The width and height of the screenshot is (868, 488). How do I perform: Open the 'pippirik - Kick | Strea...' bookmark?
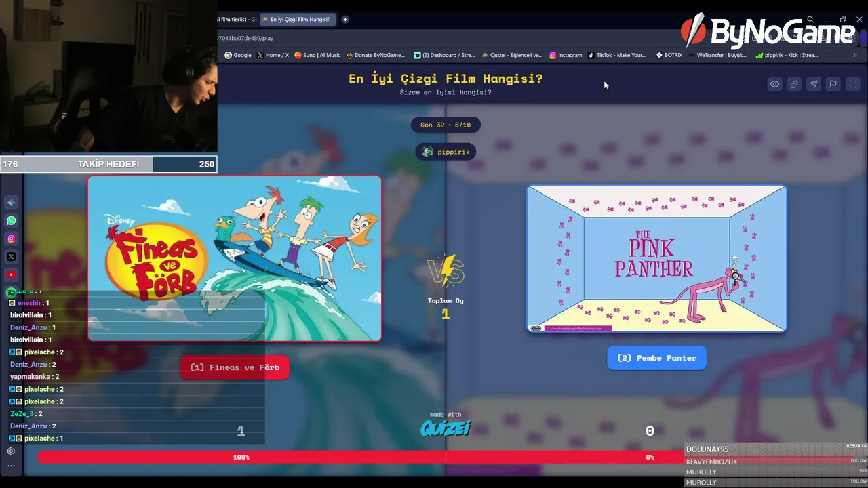787,55
